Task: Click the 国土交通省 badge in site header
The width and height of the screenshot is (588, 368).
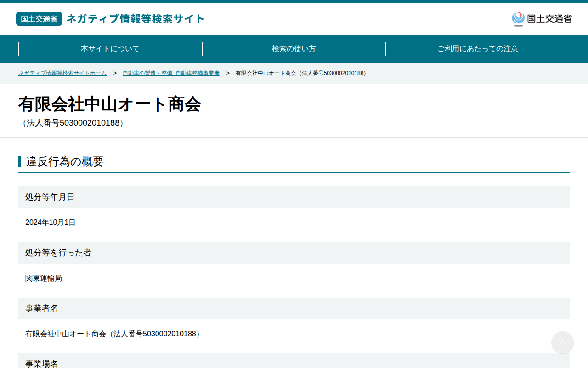Action: point(39,19)
